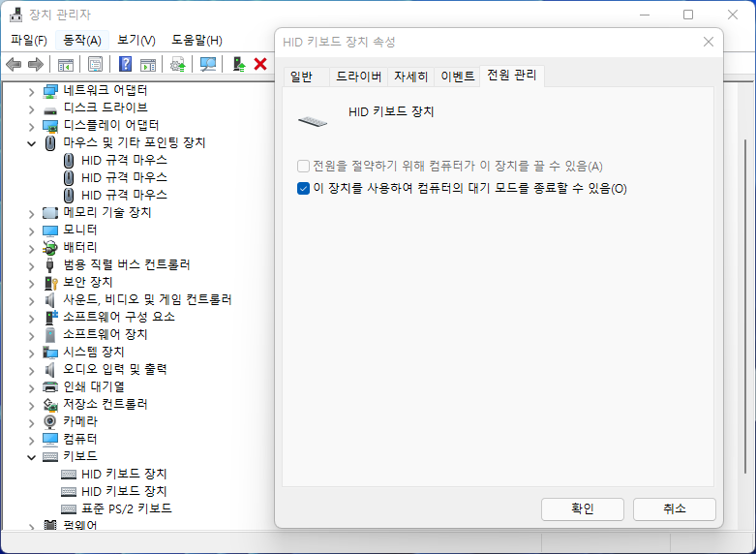Screen dimensions: 756x554
Task: Switch to the 일반 tab
Action: coord(307,77)
